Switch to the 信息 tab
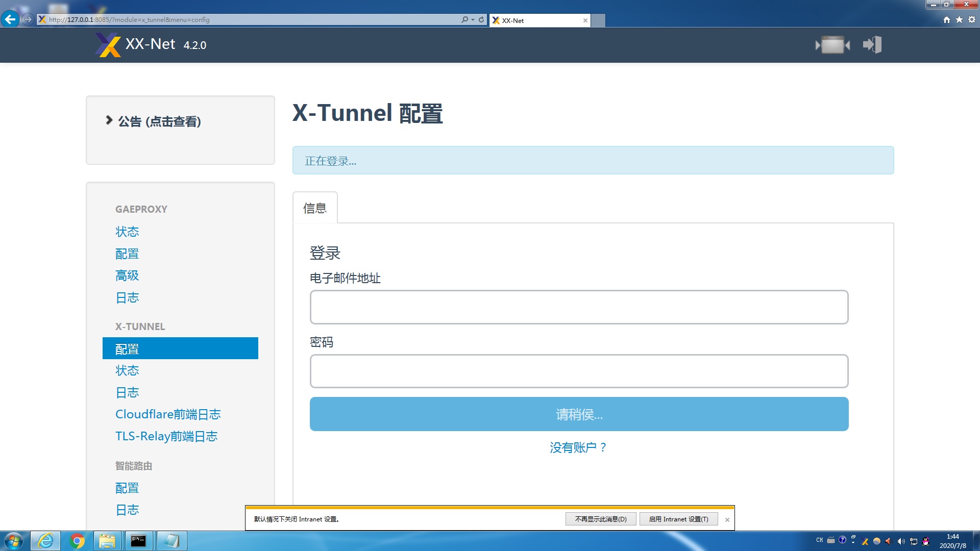 (315, 207)
